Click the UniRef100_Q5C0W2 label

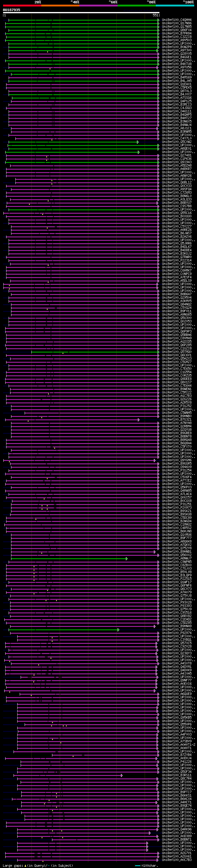177,142
